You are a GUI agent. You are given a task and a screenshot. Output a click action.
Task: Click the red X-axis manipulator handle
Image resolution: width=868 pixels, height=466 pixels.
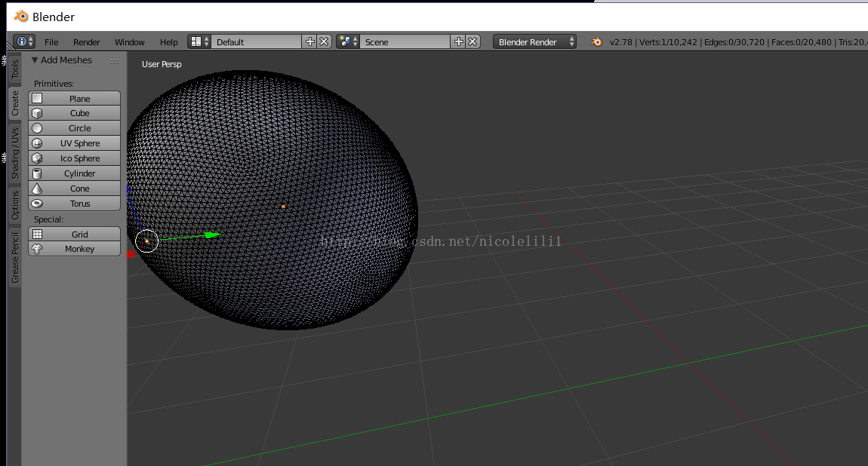tap(131, 254)
